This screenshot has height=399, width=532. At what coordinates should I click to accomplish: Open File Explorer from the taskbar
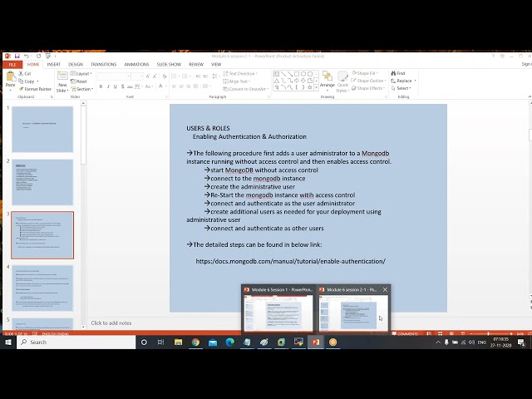(178, 342)
